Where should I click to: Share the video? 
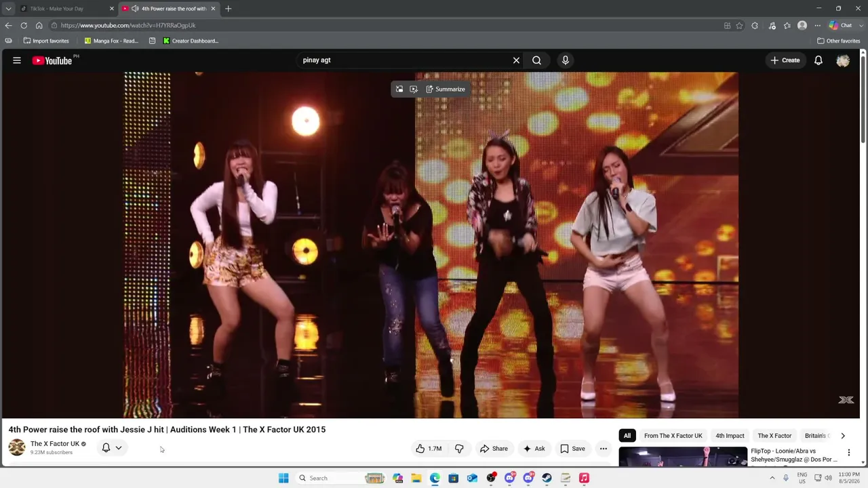[494, 448]
